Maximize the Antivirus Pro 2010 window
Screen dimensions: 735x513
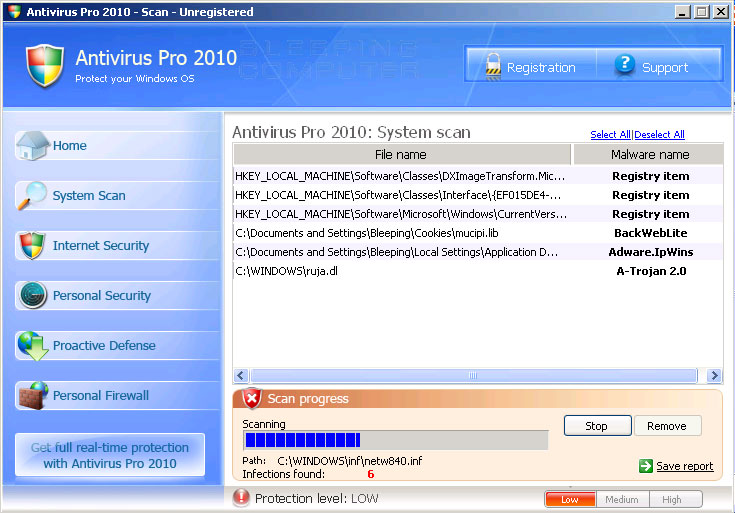click(702, 12)
